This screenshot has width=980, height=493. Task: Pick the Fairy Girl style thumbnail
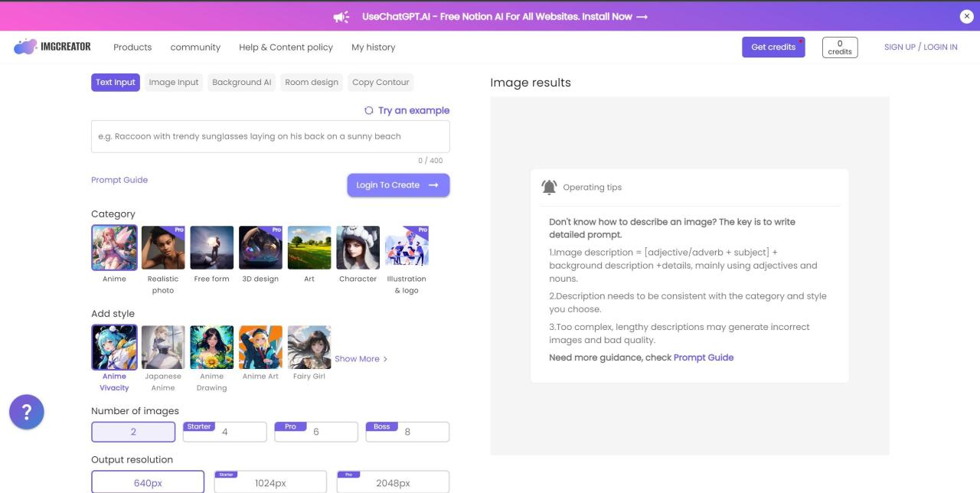point(309,347)
